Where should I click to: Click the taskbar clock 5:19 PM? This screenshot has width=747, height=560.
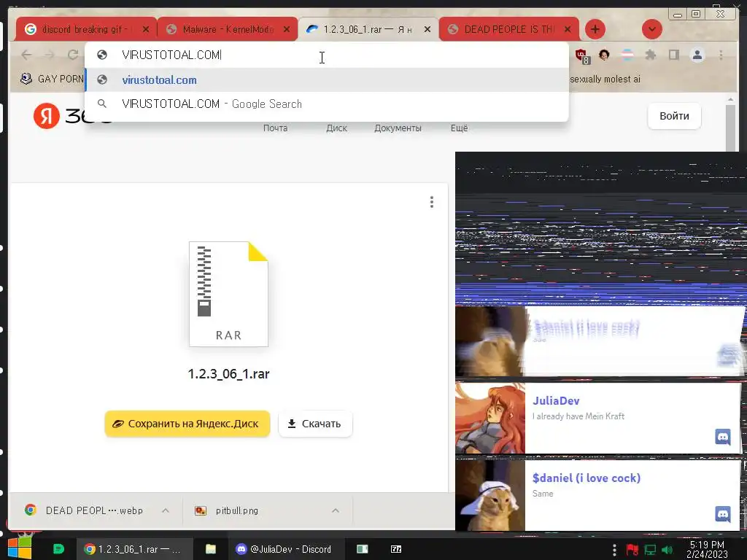click(x=707, y=550)
